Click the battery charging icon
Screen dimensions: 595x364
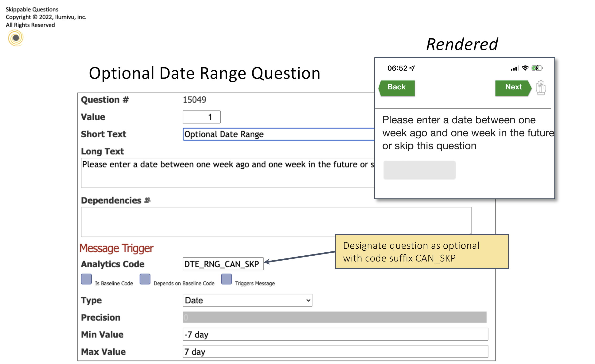click(x=537, y=68)
